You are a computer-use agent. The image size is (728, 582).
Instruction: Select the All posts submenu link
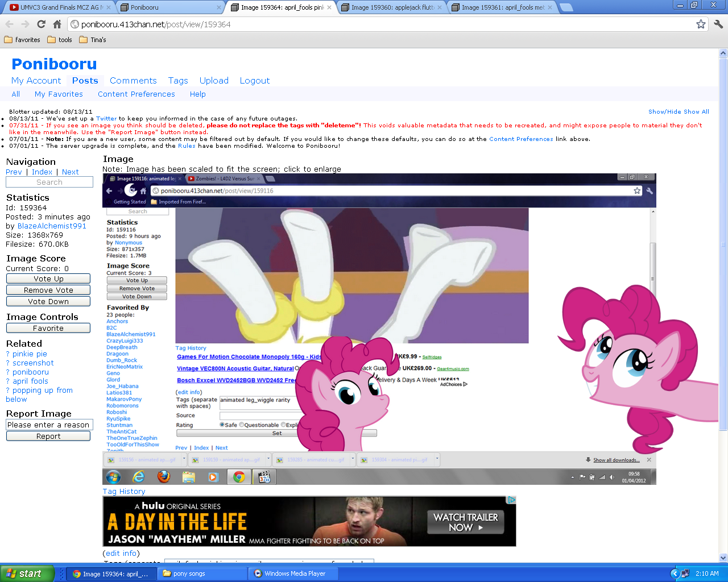[x=16, y=94]
